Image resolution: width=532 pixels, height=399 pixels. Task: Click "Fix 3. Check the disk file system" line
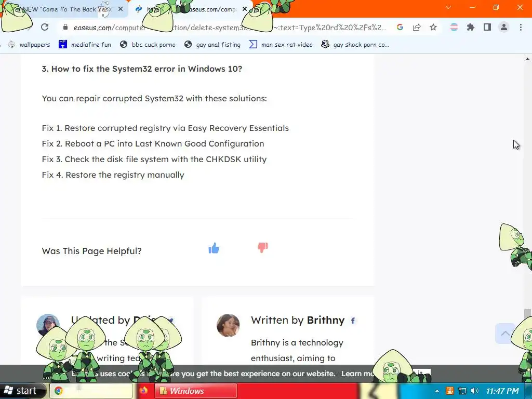coord(154,159)
